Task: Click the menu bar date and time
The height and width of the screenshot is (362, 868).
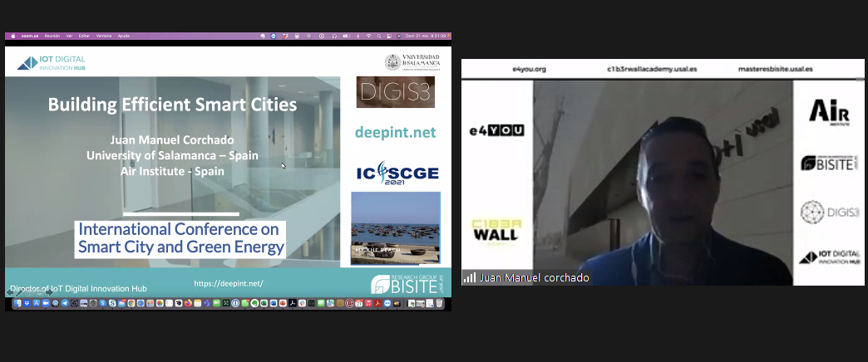Action: coord(426,36)
